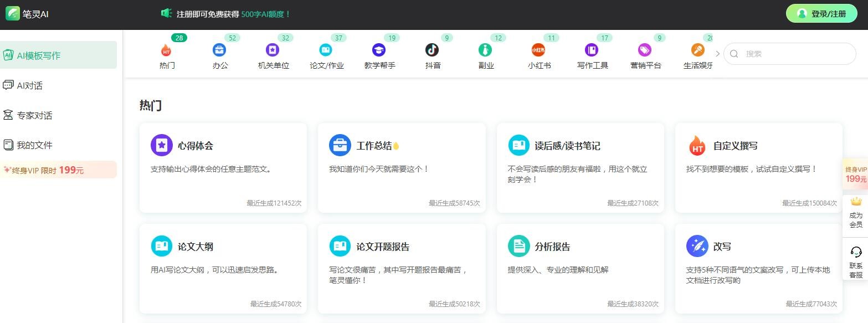This screenshot has height=323, width=868.
Task: Select the 机关单位 category icon
Action: (272, 50)
